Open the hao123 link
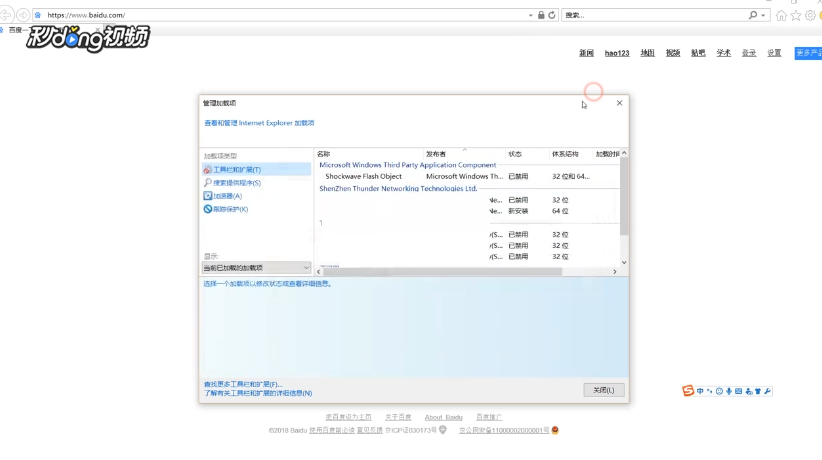822x460 pixels. (617, 53)
